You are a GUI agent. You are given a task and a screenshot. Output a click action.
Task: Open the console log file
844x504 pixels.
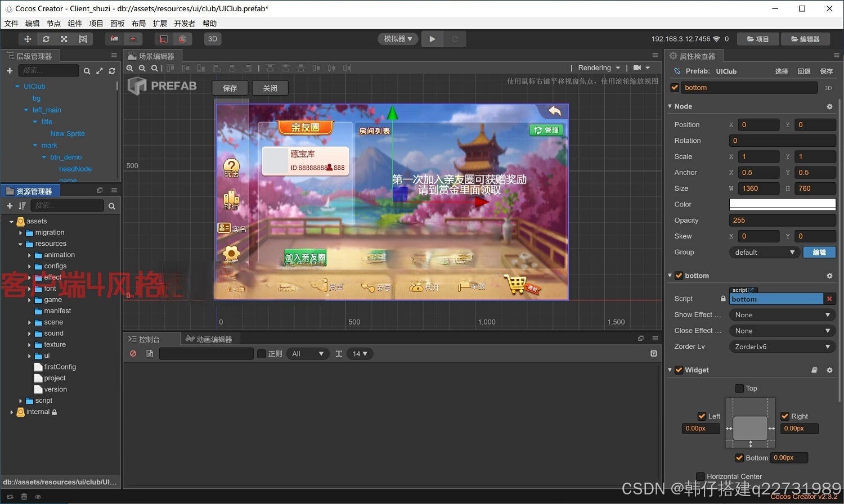pos(150,354)
